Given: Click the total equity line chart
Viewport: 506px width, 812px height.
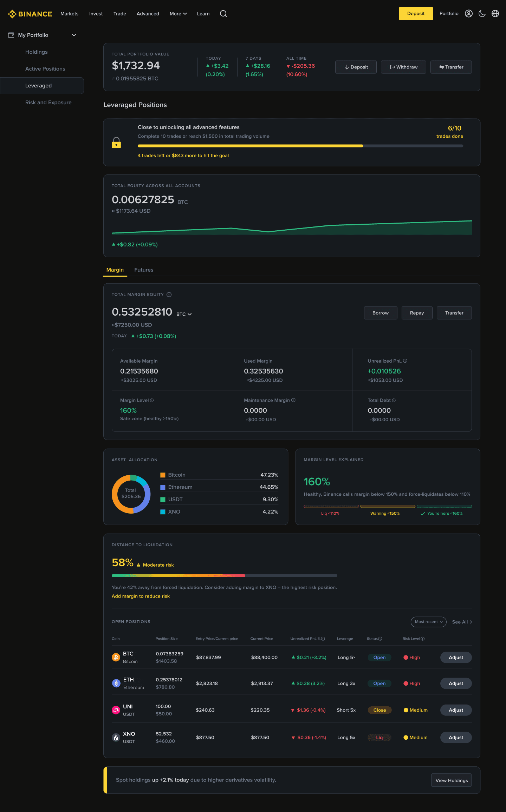Looking at the screenshot, I should pyautogui.click(x=292, y=227).
